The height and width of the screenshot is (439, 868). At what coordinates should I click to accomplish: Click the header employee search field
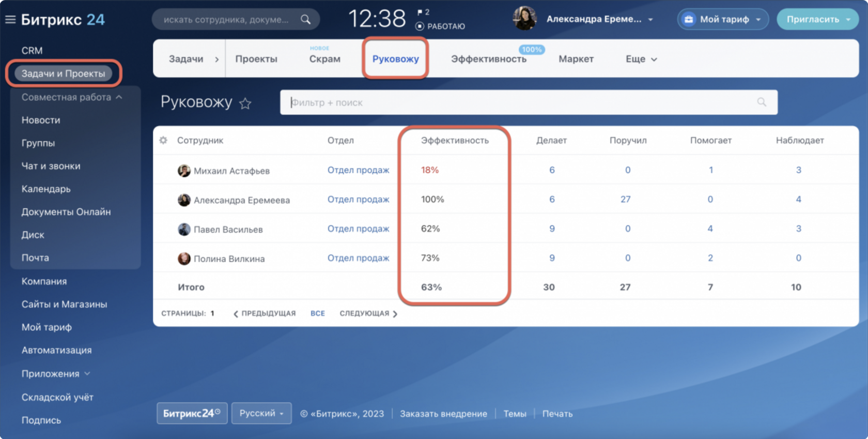(x=236, y=20)
